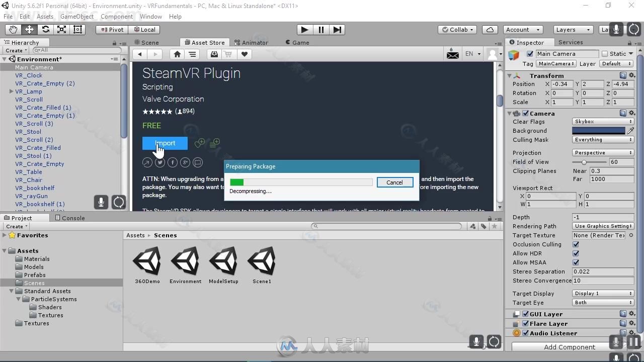
Task: Select the Hand tool
Action: [x=13, y=30]
